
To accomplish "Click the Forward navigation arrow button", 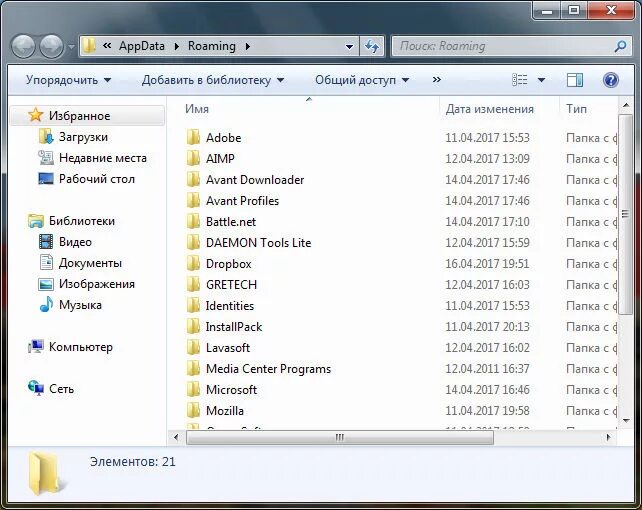I will 51,46.
